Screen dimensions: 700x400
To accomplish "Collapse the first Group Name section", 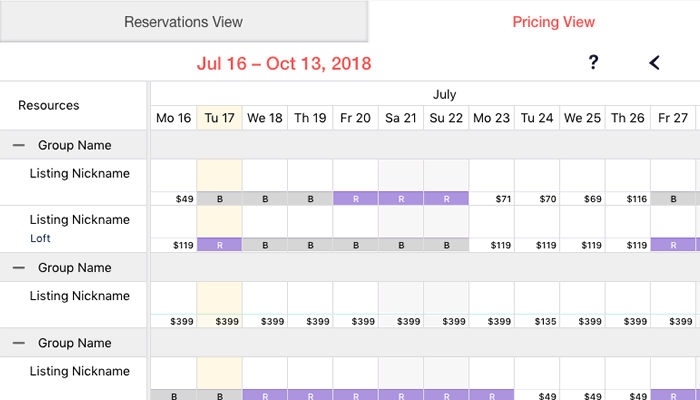I will (x=19, y=145).
